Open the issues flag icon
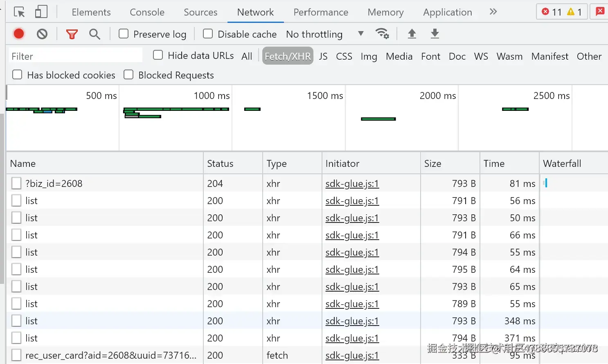This screenshot has width=608, height=364. click(x=600, y=11)
